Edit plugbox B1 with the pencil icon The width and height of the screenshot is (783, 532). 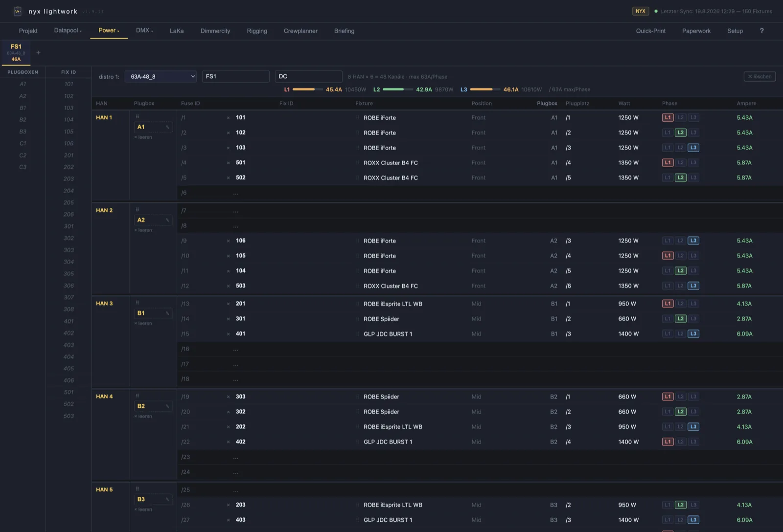pos(167,313)
